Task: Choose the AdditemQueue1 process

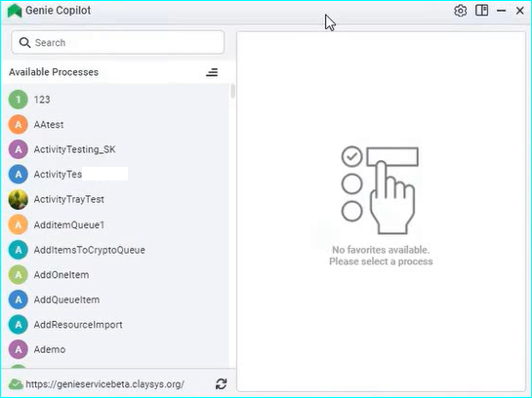Action: coord(115,224)
